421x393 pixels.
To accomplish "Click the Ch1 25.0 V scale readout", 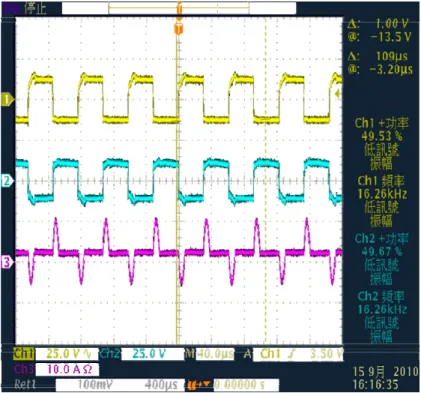I will [67, 354].
